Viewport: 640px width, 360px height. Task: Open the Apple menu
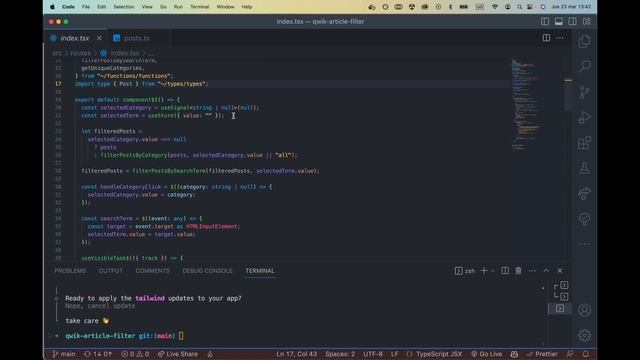point(52,7)
